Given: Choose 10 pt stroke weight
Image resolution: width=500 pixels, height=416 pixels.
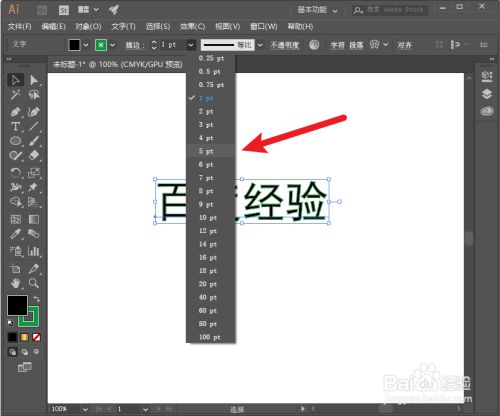Looking at the screenshot, I should pos(211,218).
